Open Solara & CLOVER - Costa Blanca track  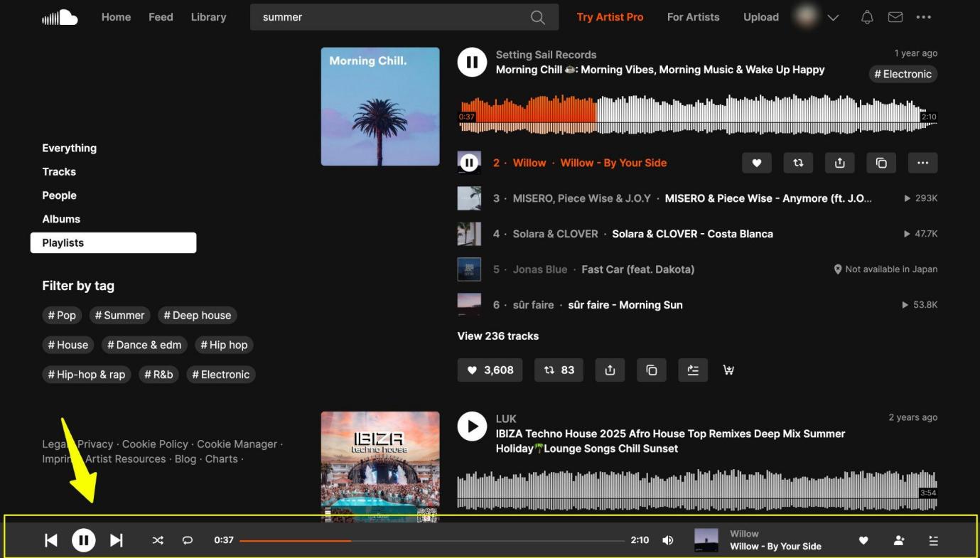(x=692, y=234)
